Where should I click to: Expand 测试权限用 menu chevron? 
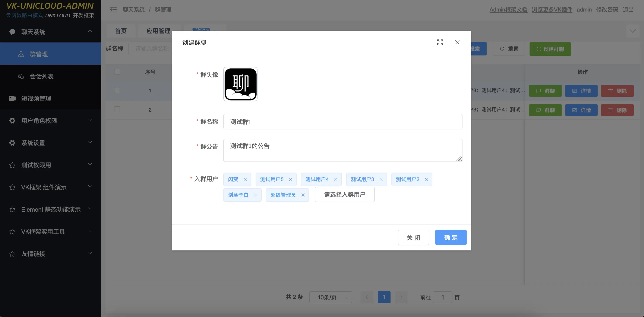coord(90,164)
